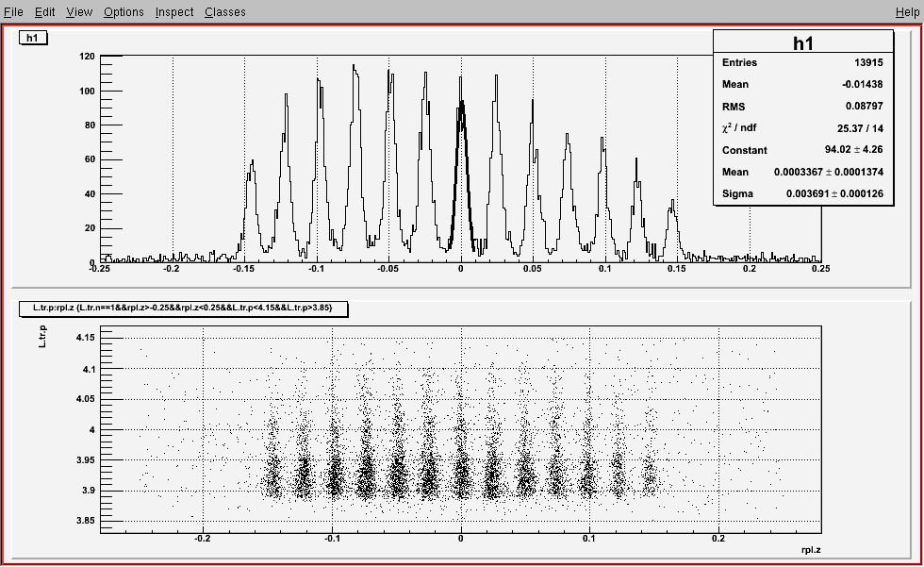
Task: Click the 0.2 label on scatter x-axis
Action: [x=718, y=539]
